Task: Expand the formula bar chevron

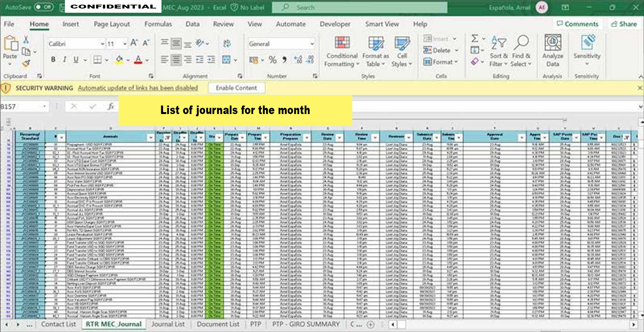Action: (x=640, y=106)
